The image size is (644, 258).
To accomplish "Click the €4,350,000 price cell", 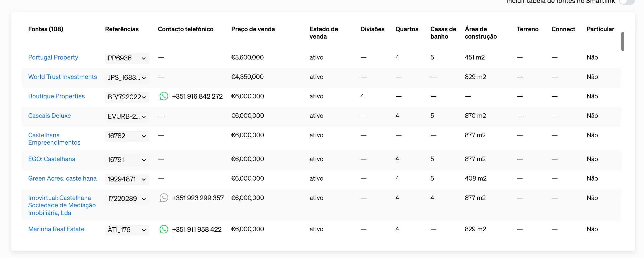I will (247, 77).
